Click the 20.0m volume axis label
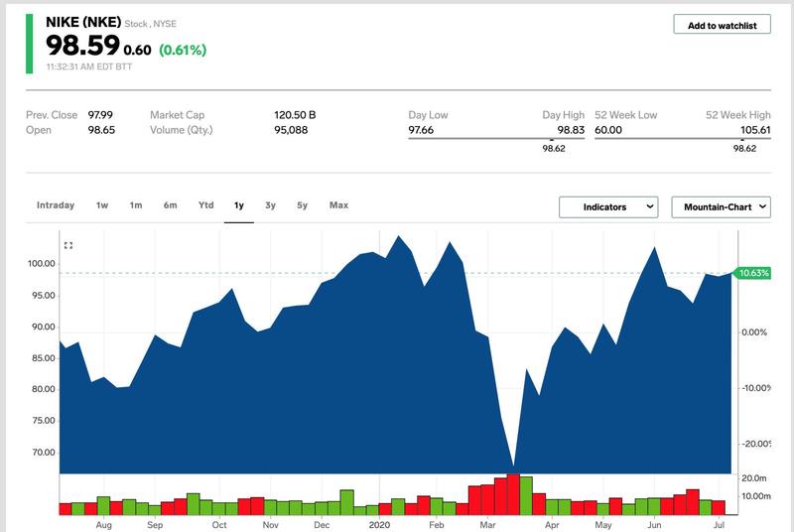Viewport: 794px width, 532px height. click(754, 478)
